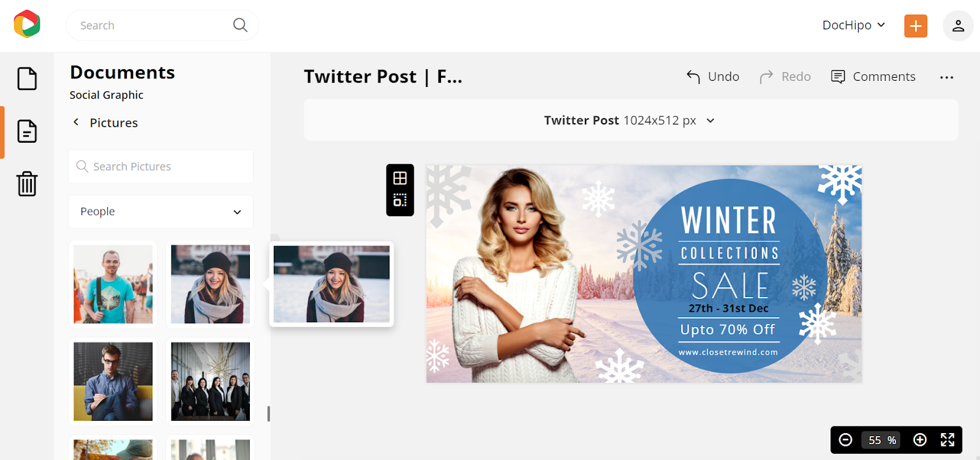Expand the People category dropdown
Viewport: 980px width, 460px height.
coord(160,211)
